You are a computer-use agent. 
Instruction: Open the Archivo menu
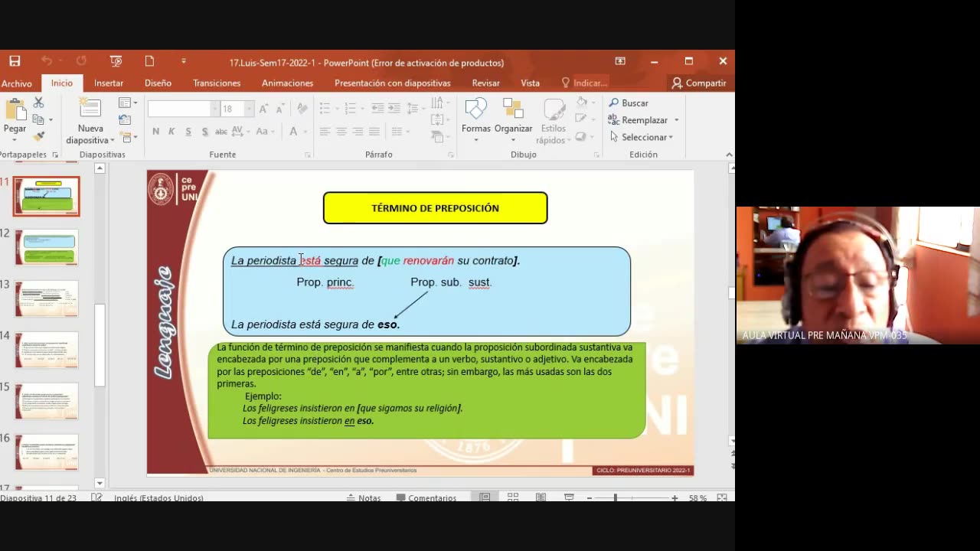[x=16, y=83]
